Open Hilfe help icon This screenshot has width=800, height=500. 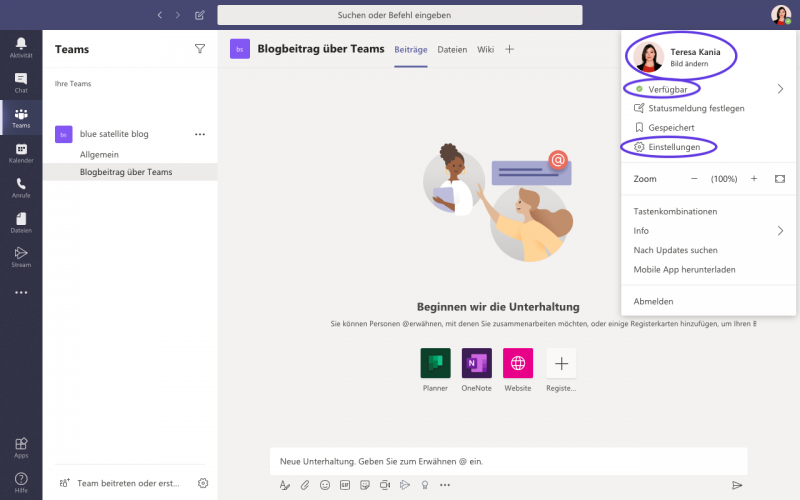21,483
